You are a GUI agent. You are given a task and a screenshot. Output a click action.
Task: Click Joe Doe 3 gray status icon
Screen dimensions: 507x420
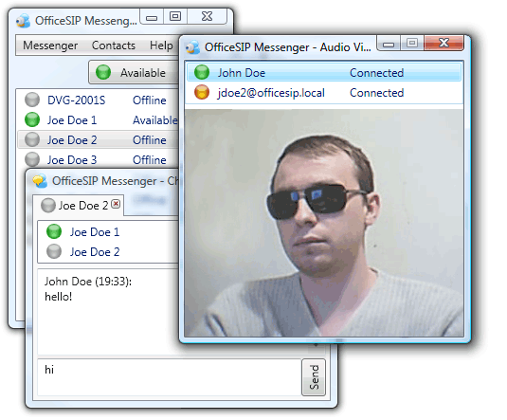pos(32,159)
